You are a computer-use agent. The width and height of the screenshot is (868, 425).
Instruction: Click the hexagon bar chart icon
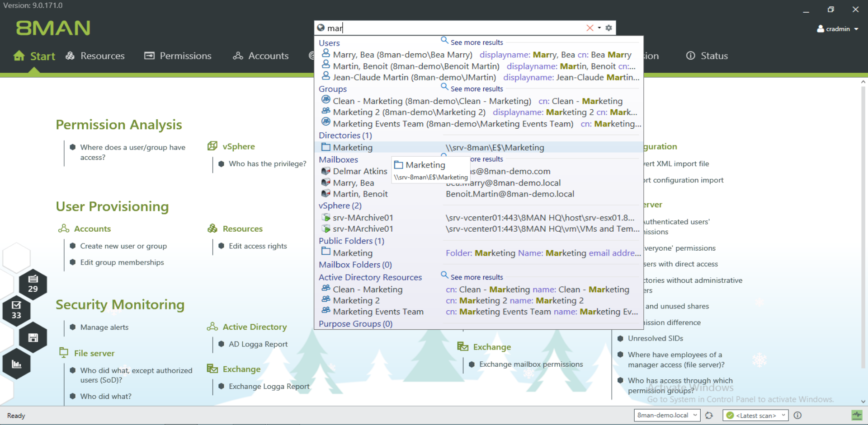[x=16, y=364]
